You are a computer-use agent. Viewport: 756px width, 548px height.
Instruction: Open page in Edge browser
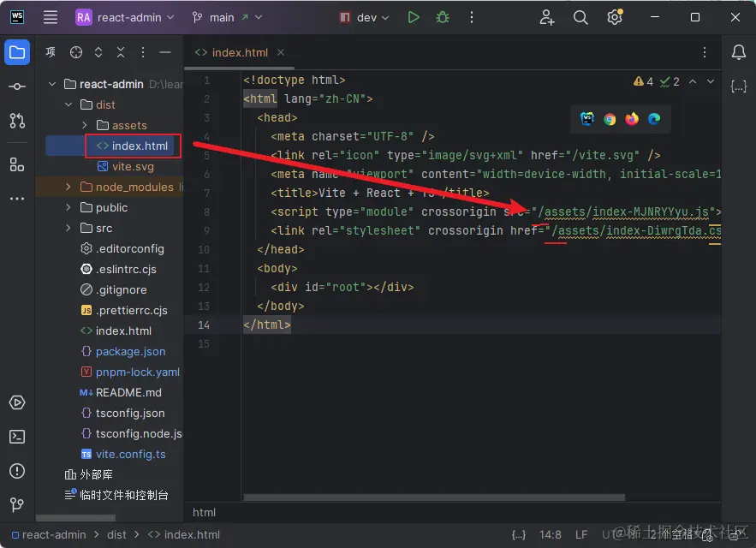(654, 119)
